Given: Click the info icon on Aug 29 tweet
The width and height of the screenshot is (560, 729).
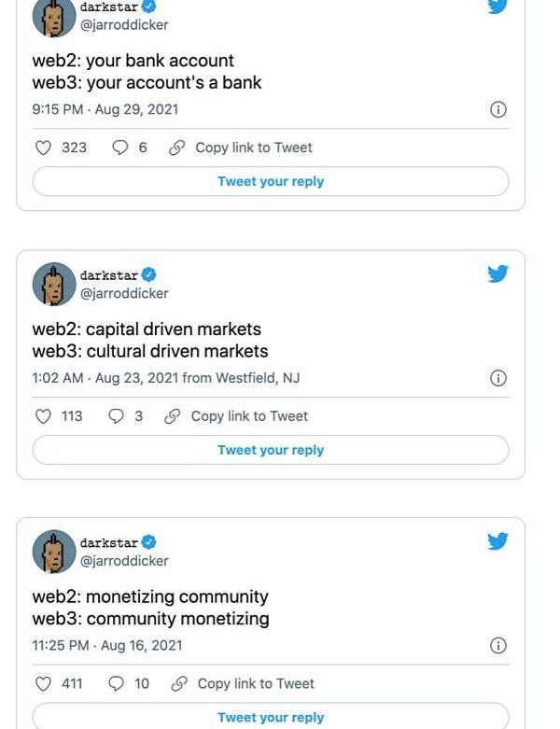Looking at the screenshot, I should (x=498, y=110).
